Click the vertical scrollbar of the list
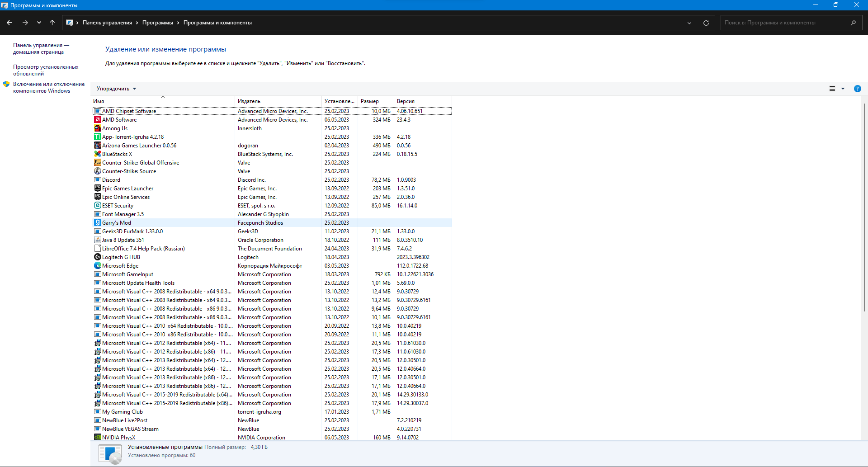Viewport: 868px width, 467px height. (864, 207)
